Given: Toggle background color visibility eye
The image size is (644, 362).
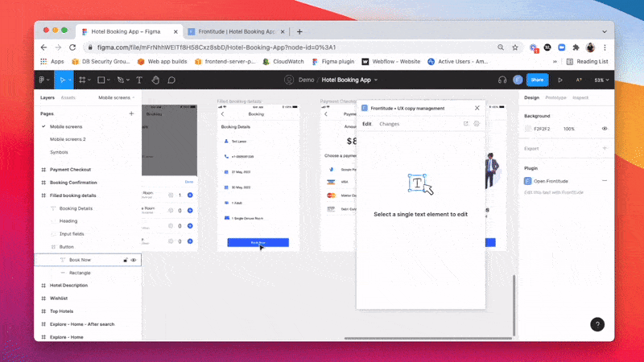Looking at the screenshot, I should click(x=605, y=129).
